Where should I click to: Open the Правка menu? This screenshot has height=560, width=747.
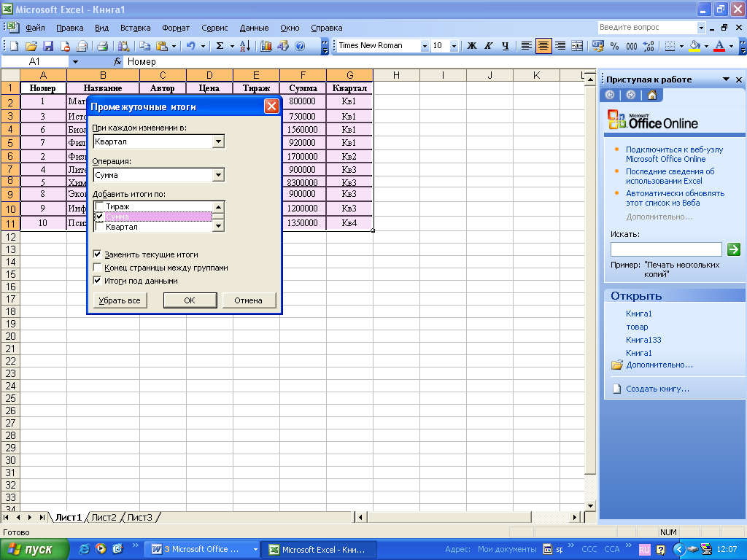(x=69, y=28)
